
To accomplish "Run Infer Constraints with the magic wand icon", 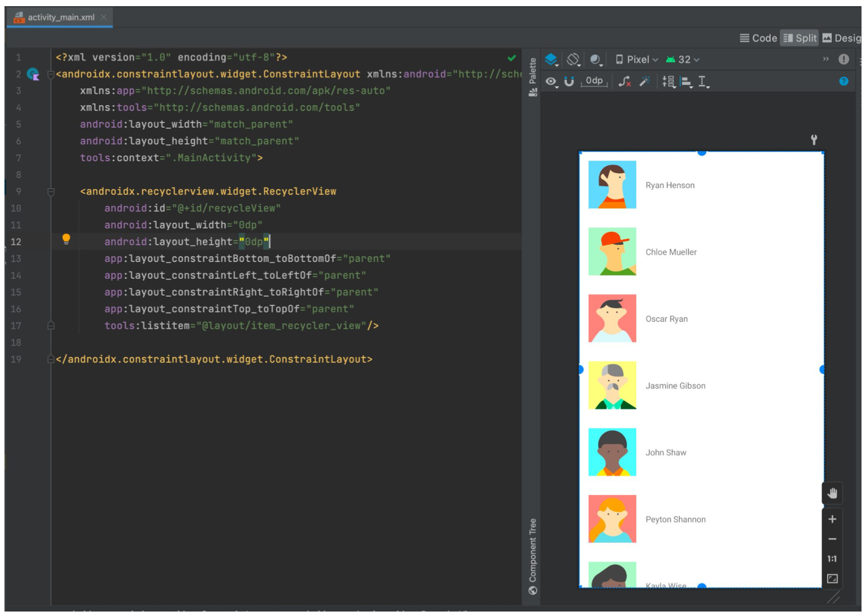I will tap(643, 81).
